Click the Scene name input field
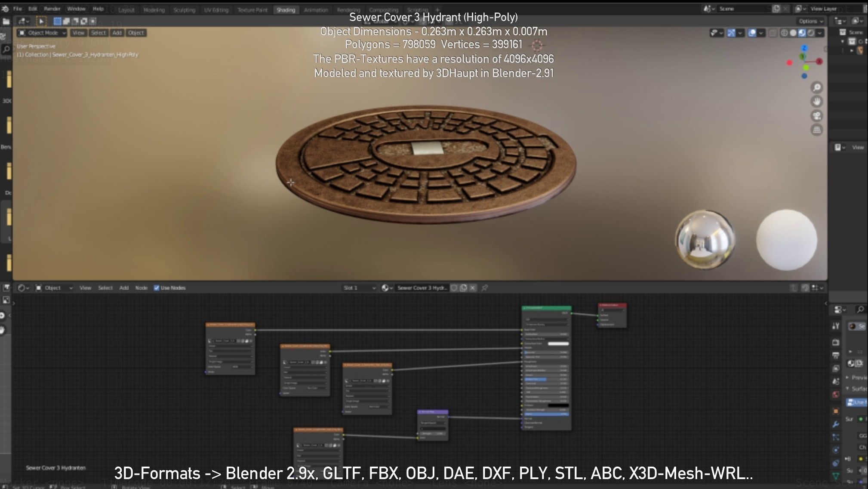This screenshot has width=868, height=489. point(744,9)
